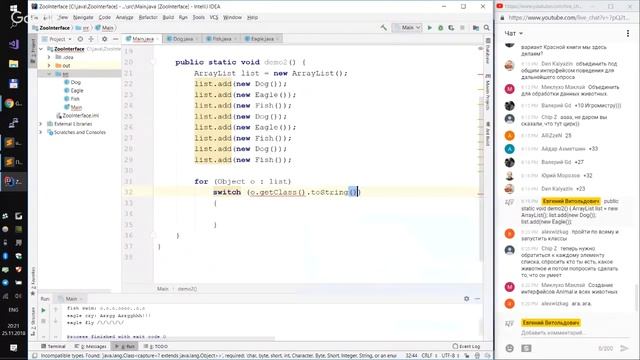Open the Navigate menu

(83, 18)
